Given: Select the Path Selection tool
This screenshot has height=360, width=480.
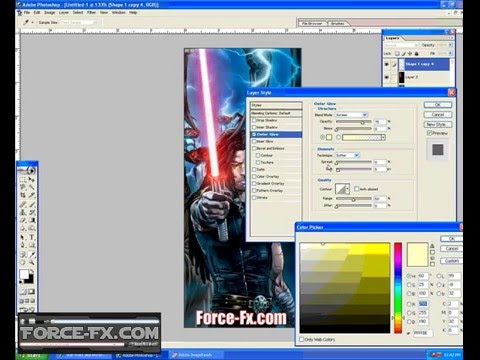Looking at the screenshot, I should (23, 237).
